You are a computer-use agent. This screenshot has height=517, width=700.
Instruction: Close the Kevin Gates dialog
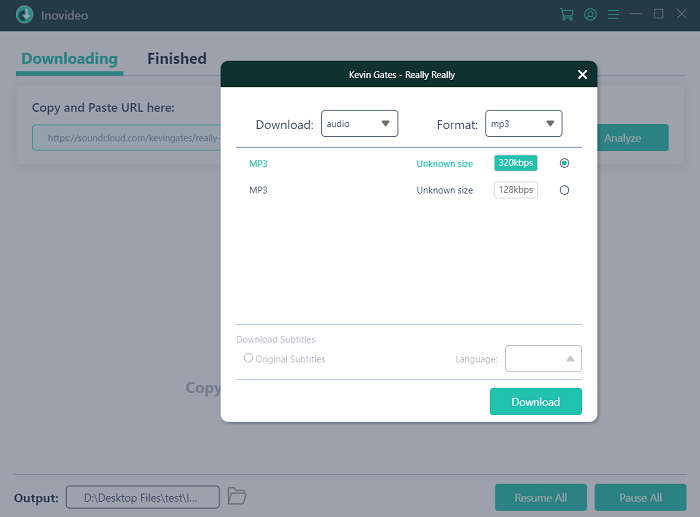pos(582,75)
